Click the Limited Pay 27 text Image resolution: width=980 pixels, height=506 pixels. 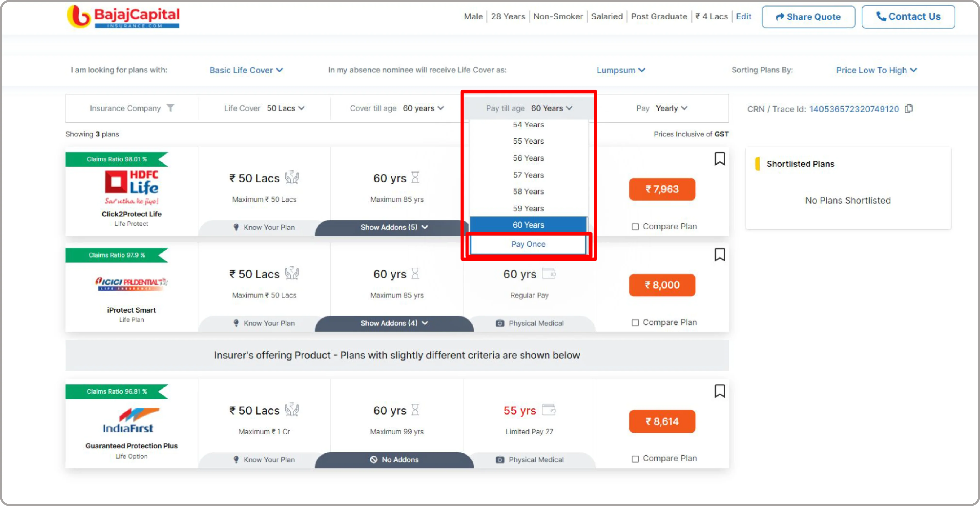coord(529,432)
